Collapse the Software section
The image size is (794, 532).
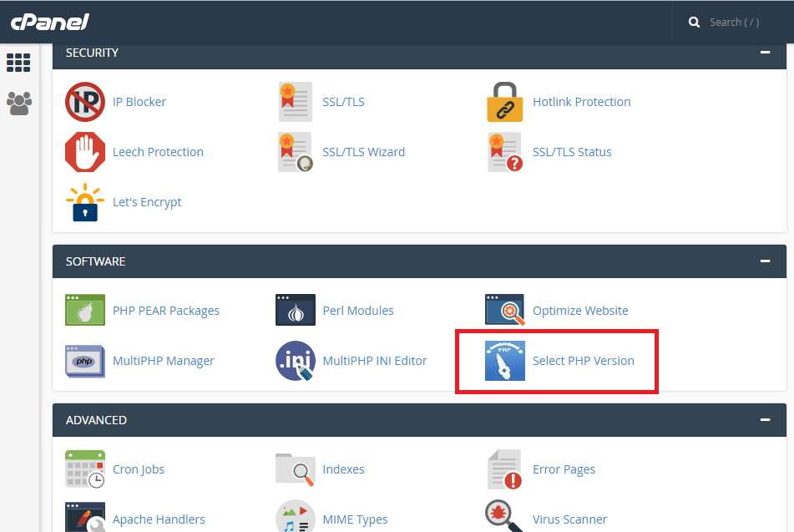(765, 261)
